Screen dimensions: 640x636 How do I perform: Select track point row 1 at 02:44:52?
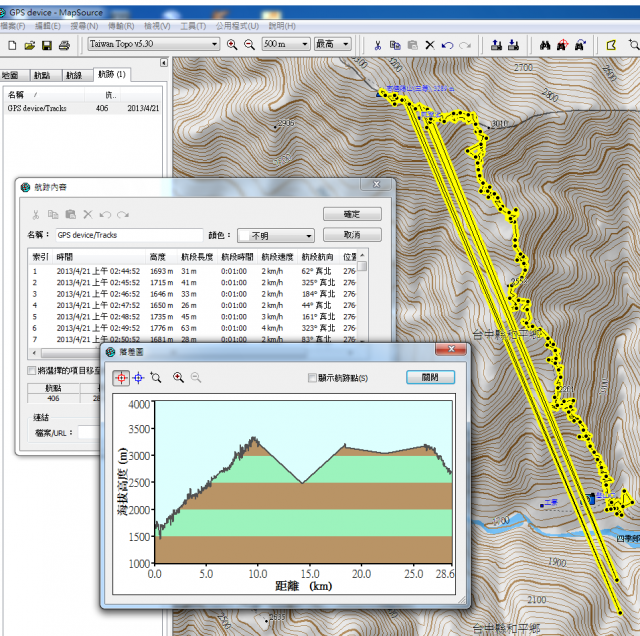pyautogui.click(x=193, y=271)
